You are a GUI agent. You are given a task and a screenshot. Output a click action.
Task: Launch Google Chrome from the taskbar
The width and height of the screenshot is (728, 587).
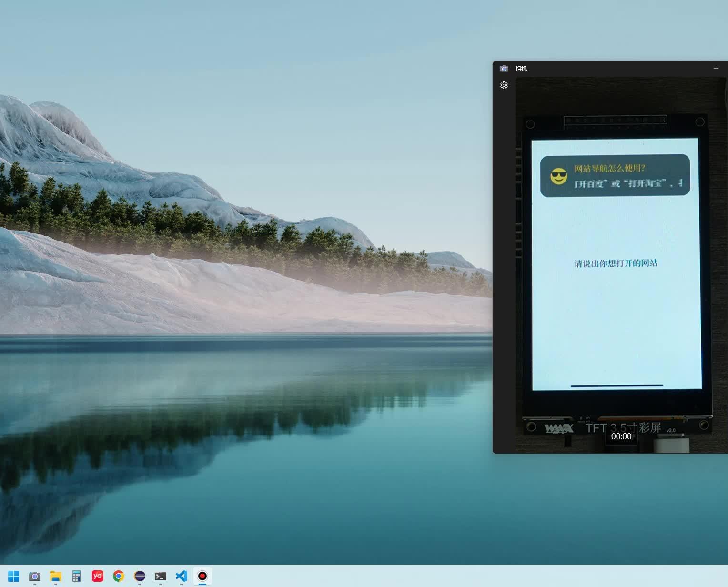(119, 576)
